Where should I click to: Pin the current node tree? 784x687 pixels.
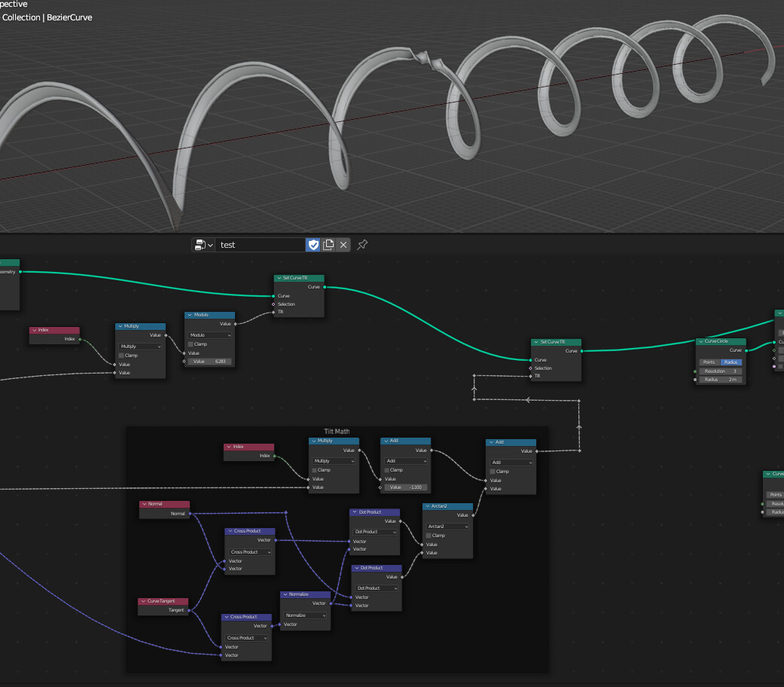(x=361, y=245)
